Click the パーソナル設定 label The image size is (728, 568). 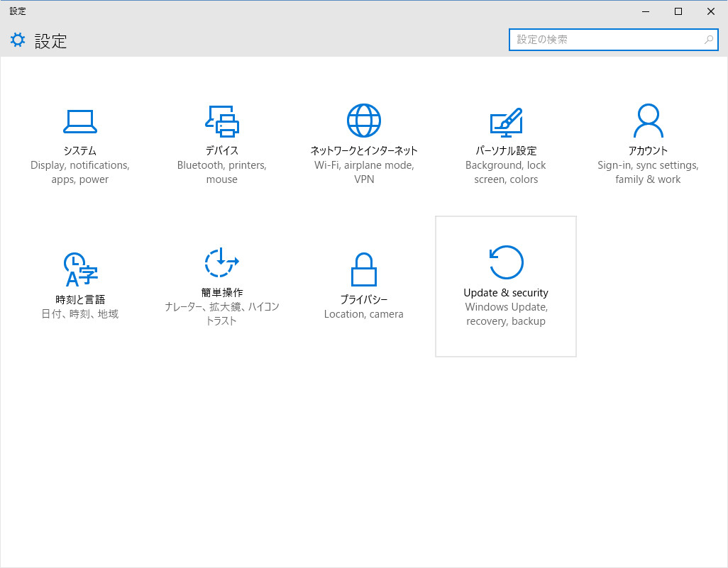pyautogui.click(x=506, y=151)
